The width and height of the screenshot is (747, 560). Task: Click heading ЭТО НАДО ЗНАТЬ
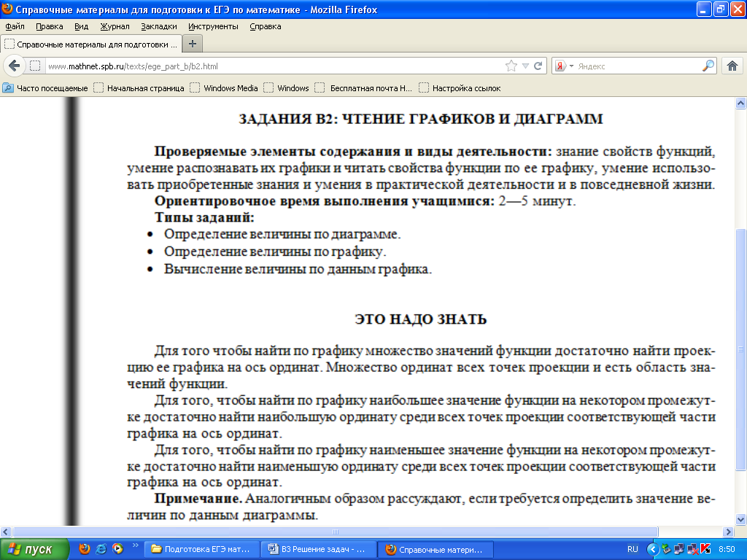(x=421, y=319)
